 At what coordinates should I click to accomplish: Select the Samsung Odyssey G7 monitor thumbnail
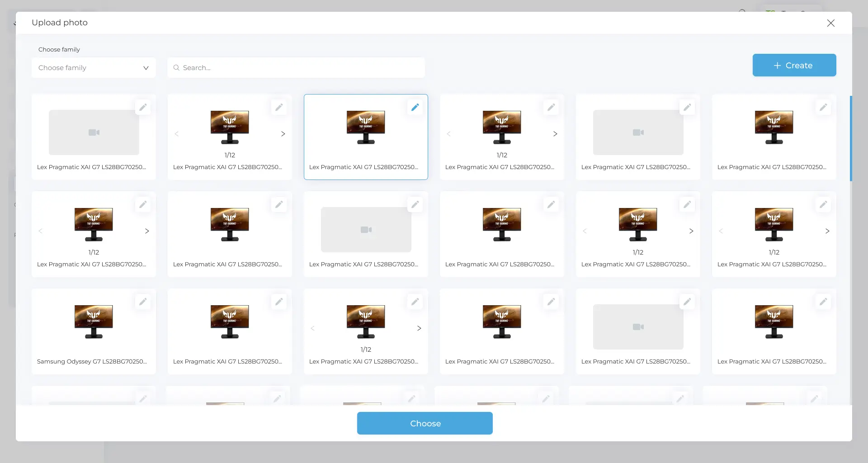pyautogui.click(x=94, y=322)
